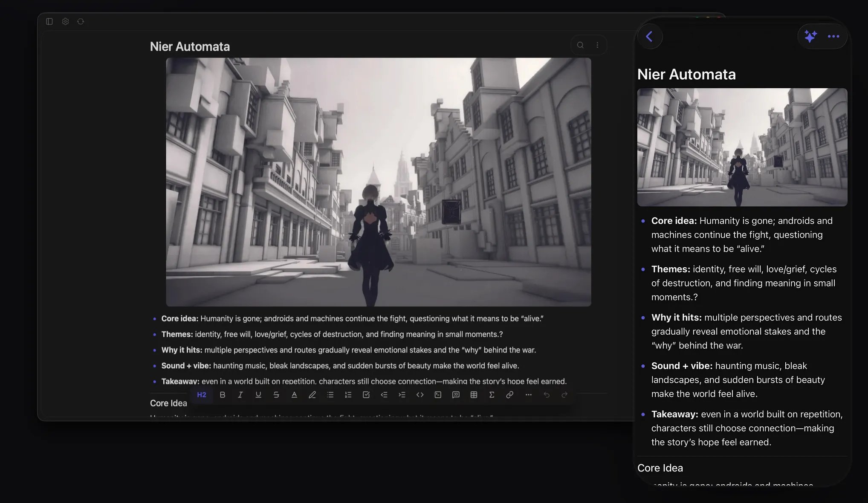Click the desktop 'Why it hits:' bullet
Viewport: 868px width, 503px height.
pos(349,350)
